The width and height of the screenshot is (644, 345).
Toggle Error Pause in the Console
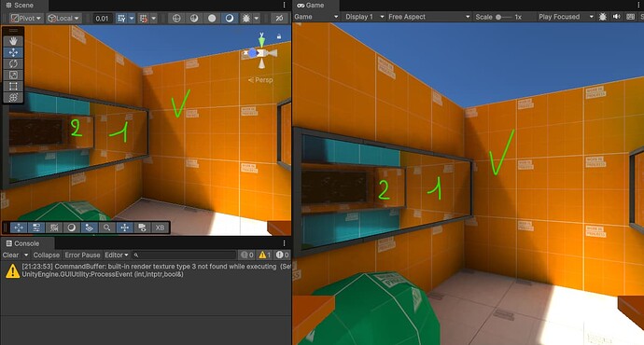(82, 255)
